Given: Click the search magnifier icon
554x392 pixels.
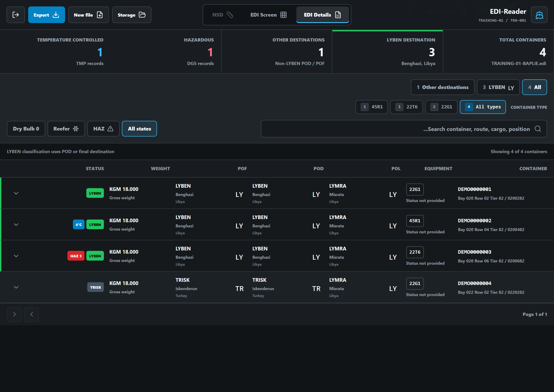Looking at the screenshot, I should [x=538, y=129].
